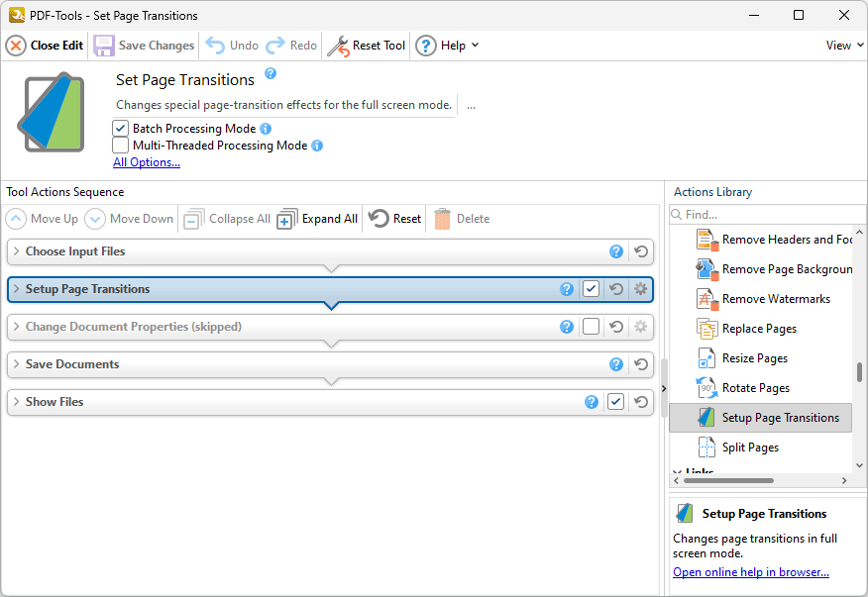The height and width of the screenshot is (597, 868).
Task: Click help icon on Save Documents row
Action: 616,364
